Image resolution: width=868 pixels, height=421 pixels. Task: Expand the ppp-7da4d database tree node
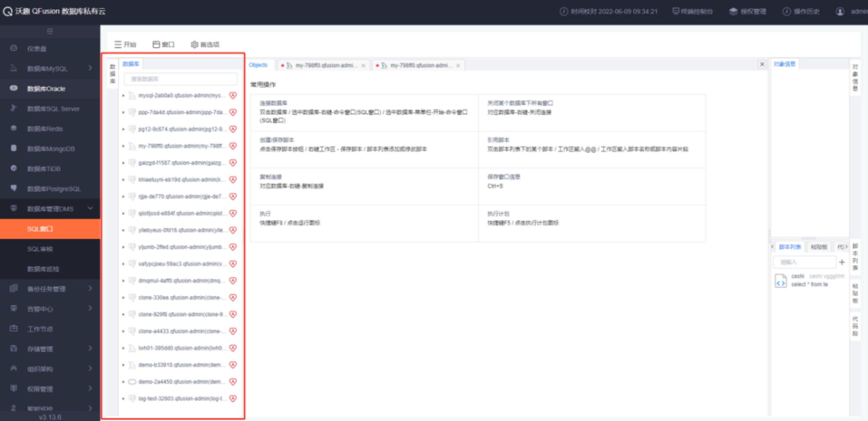(123, 112)
